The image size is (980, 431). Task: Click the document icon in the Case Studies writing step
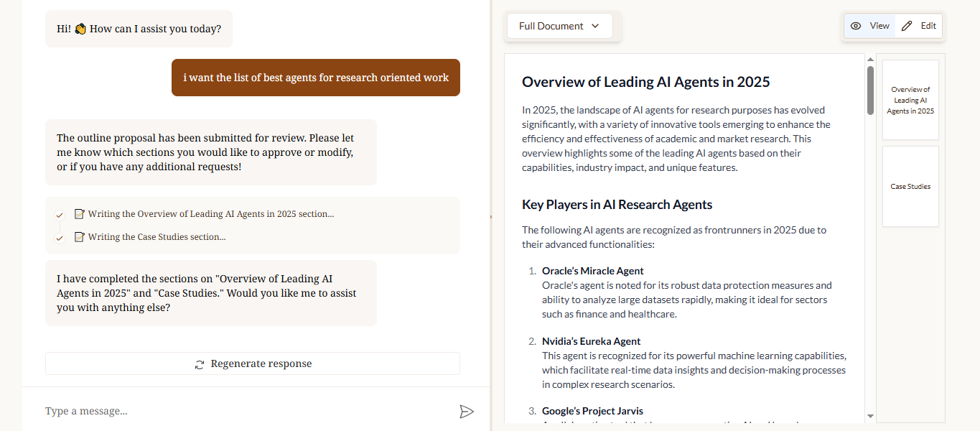pyautogui.click(x=80, y=237)
